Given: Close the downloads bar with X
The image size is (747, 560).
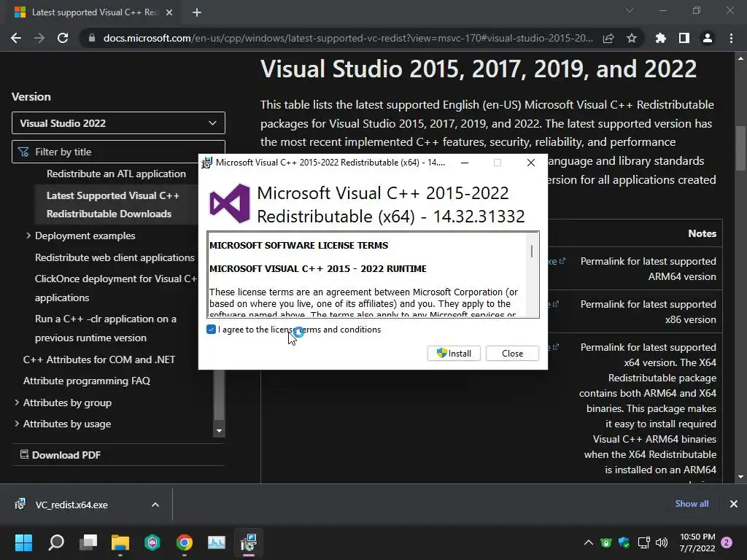Looking at the screenshot, I should coord(734,504).
